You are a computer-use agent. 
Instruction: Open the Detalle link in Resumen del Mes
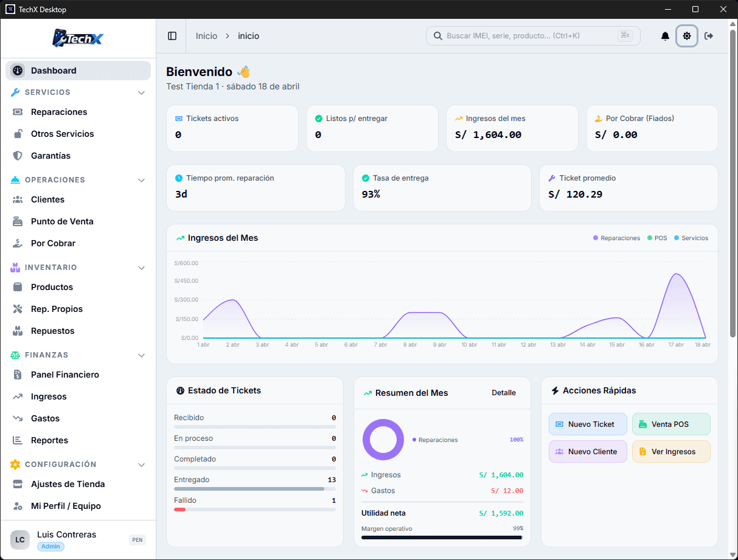(504, 393)
